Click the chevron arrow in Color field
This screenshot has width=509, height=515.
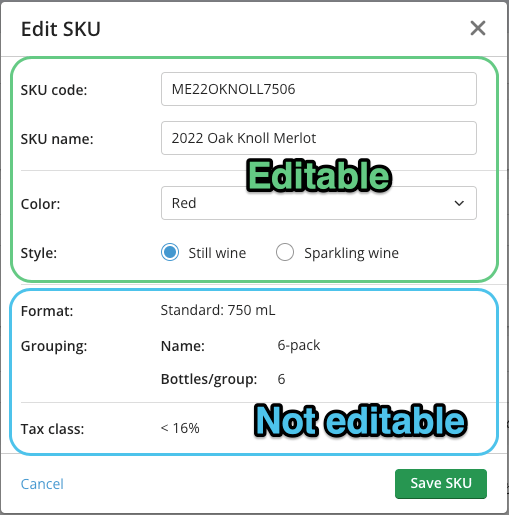pyautogui.click(x=459, y=203)
